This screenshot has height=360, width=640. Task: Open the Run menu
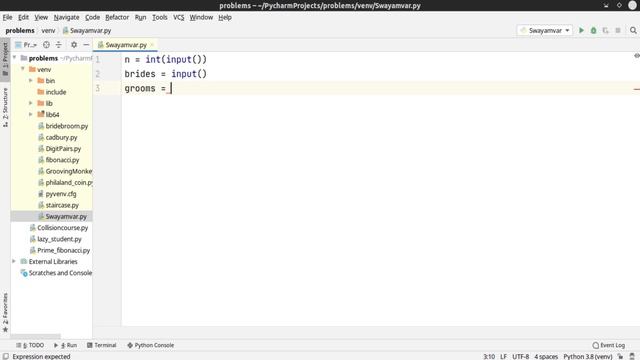pos(140,17)
